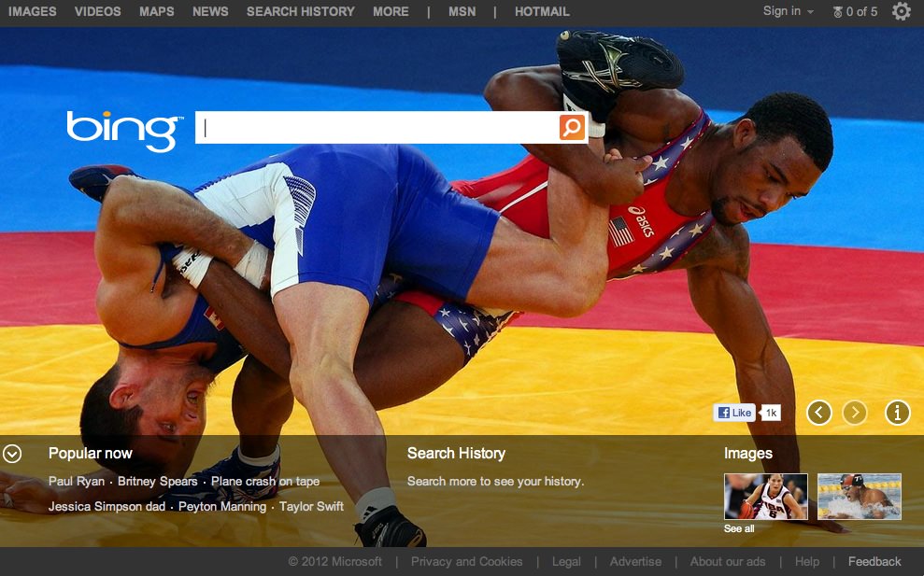Click the © 2012 Microsoft footer text
Screen dimensions: 924x576
tap(334, 562)
